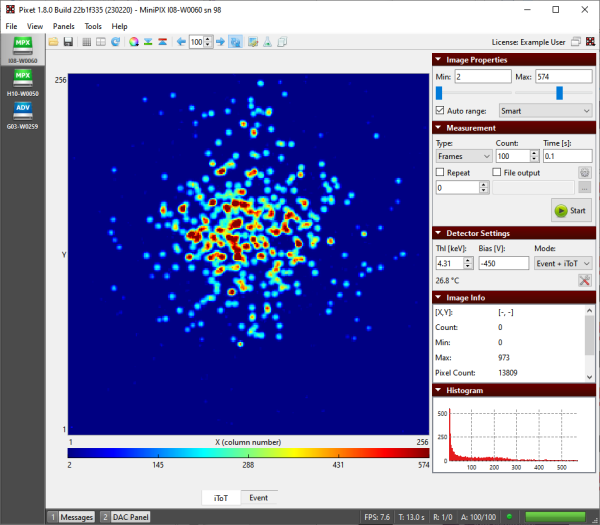Image resolution: width=600 pixels, height=525 pixels.
Task: Open the measurement Type Frames dropdown
Action: pyautogui.click(x=462, y=156)
